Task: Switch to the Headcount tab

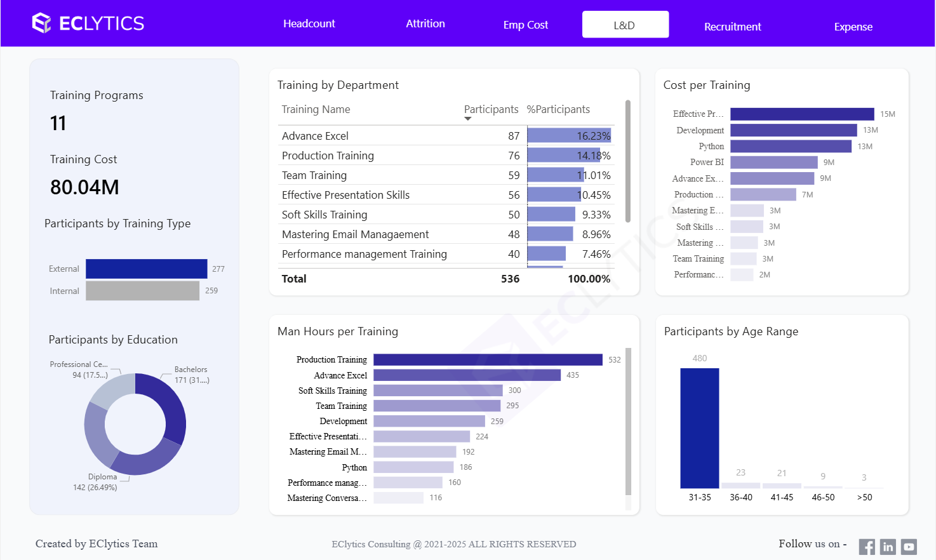Action: [x=309, y=24]
